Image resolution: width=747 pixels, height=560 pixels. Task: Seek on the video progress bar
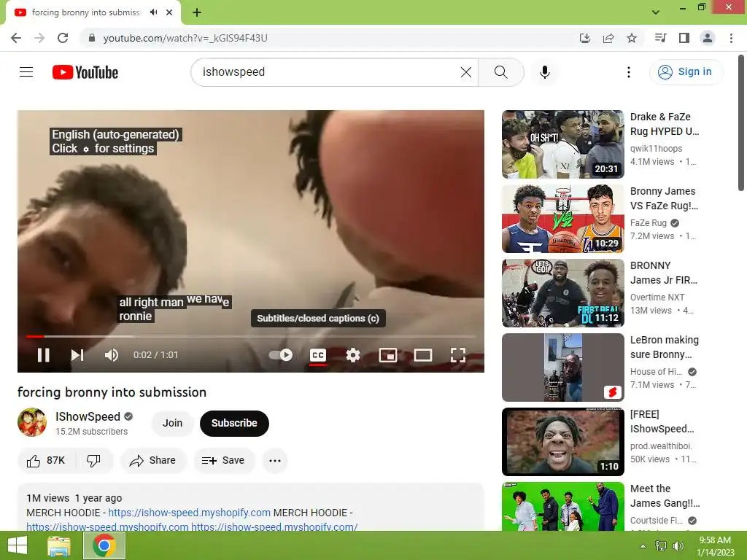[251, 336]
